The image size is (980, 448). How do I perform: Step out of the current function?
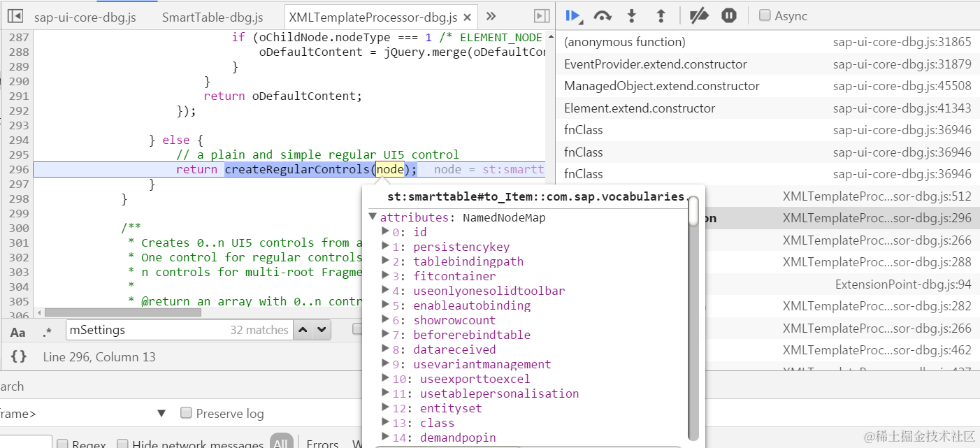tap(661, 15)
